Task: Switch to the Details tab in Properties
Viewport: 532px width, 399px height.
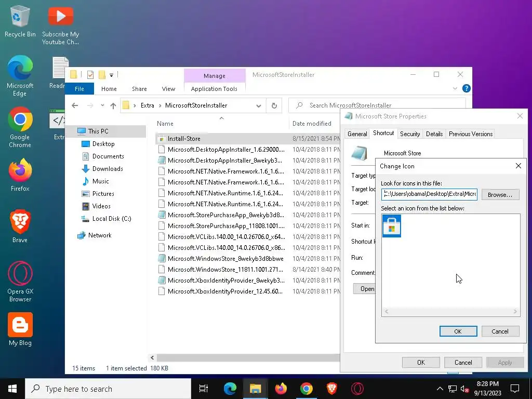Action: pyautogui.click(x=434, y=134)
